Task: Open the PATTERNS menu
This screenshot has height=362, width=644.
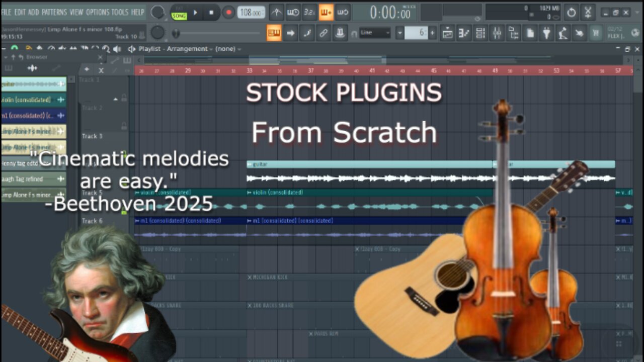Action: pyautogui.click(x=54, y=12)
